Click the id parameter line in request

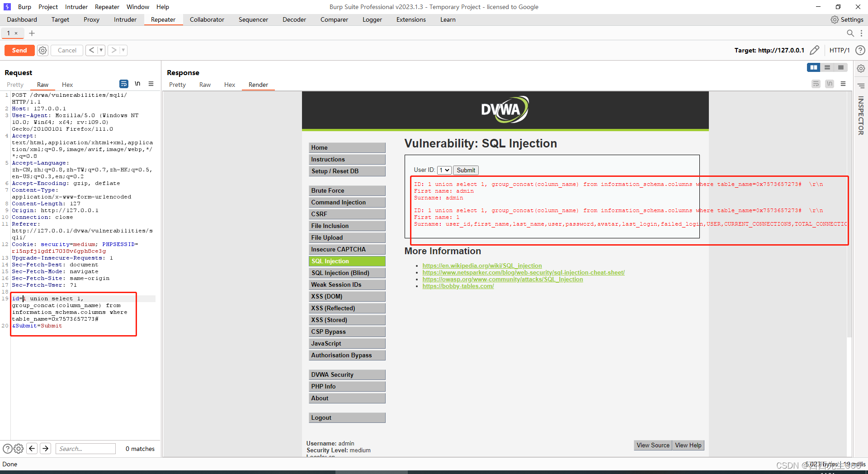click(84, 299)
